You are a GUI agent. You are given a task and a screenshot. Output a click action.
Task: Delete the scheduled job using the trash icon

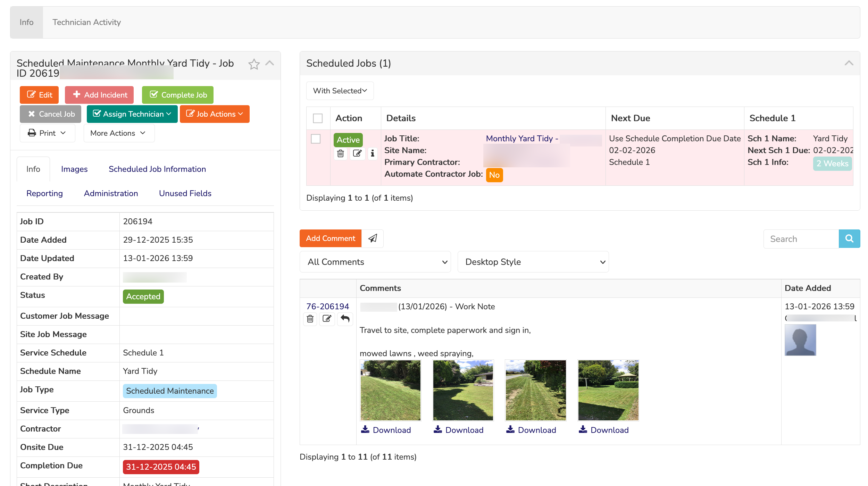tap(340, 153)
